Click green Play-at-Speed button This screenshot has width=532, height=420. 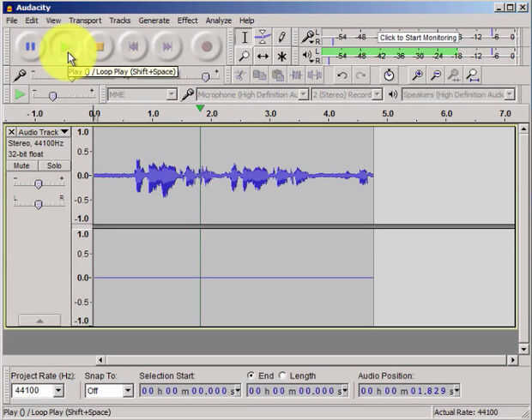[20, 94]
